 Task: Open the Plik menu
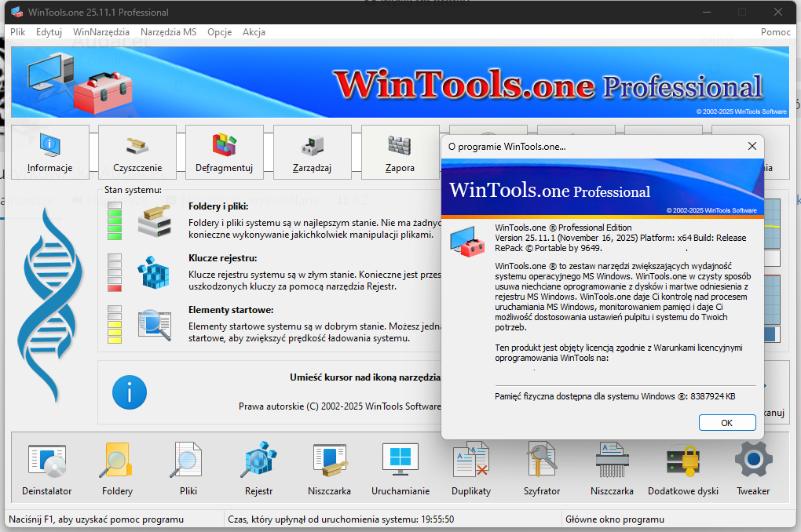pyautogui.click(x=17, y=31)
